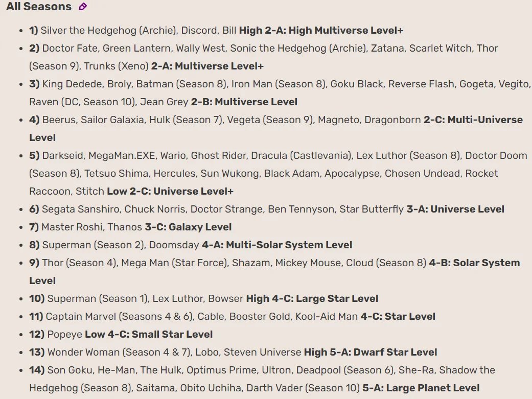Click "Mickey Mouse" in row 9
This screenshot has height=399, width=532.
click(x=308, y=263)
